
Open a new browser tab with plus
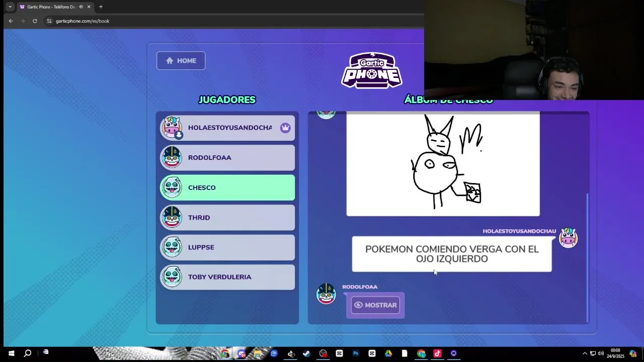click(101, 7)
